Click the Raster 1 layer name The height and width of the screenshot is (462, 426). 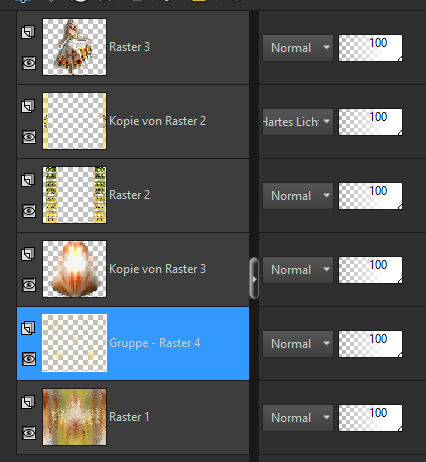(129, 417)
